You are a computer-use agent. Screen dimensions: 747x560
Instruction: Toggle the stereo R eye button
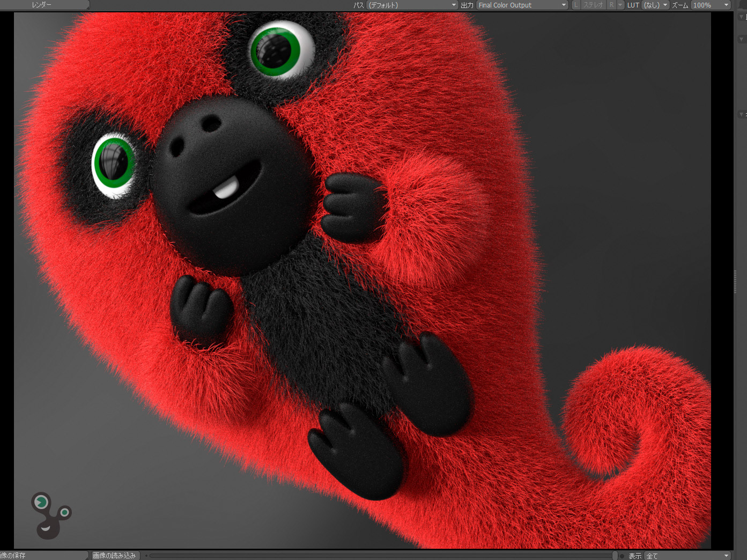point(611,5)
